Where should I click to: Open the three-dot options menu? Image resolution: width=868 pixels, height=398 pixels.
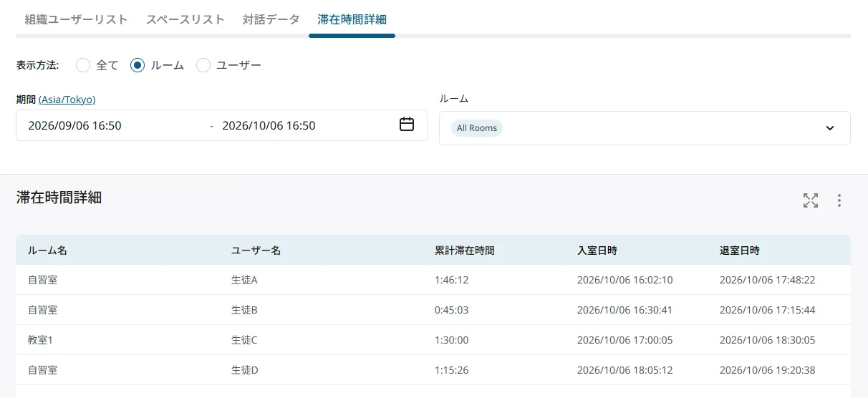pos(839,200)
